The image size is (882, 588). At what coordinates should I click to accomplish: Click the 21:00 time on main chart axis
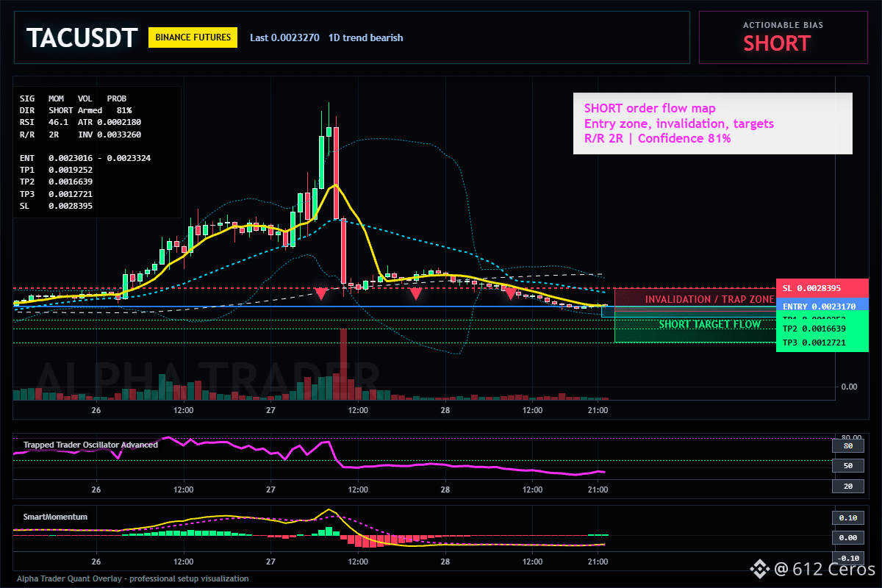598,410
